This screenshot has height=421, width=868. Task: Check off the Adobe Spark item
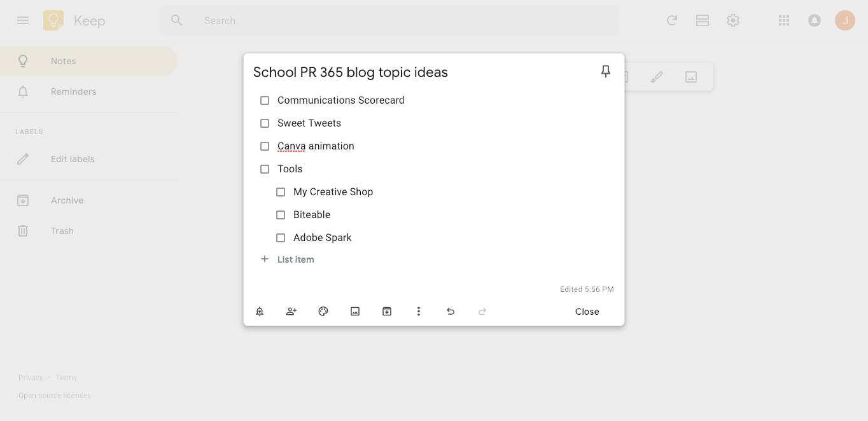click(281, 238)
